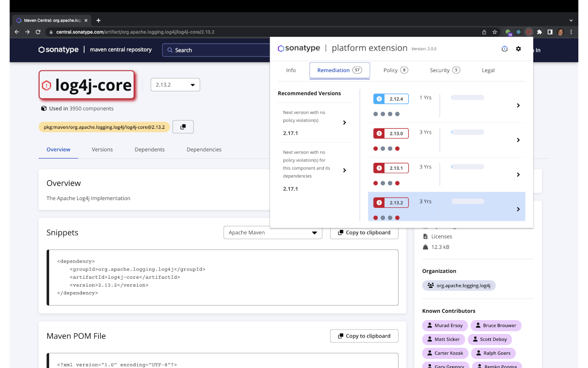This screenshot has height=368, width=588.
Task: Open the Chrome profile avatar
Action: [x=560, y=32]
